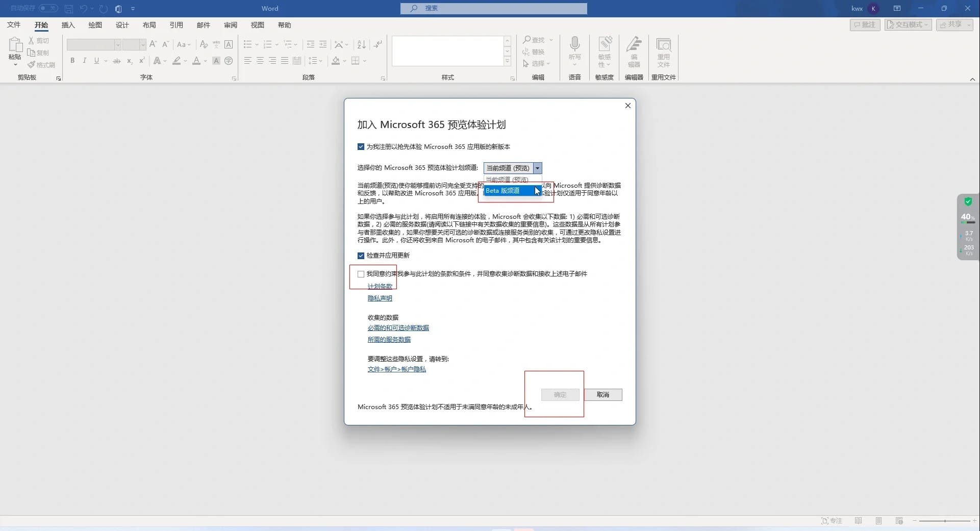Screen dimensions: 980x531
Task: Click the Sensitivity (敏感性) label icon
Action: coord(605,44)
